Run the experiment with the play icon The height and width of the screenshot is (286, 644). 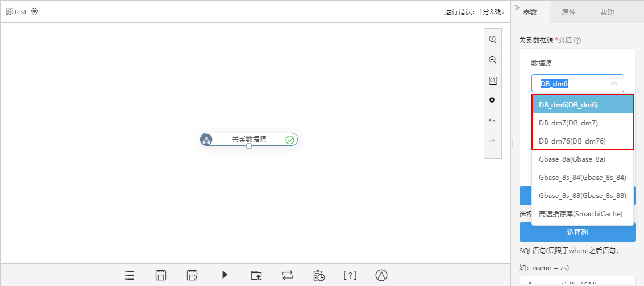225,275
